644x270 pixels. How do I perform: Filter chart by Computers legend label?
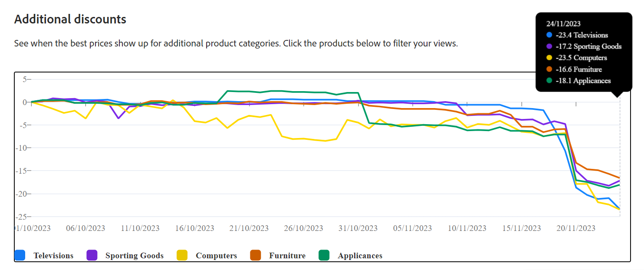(217, 256)
